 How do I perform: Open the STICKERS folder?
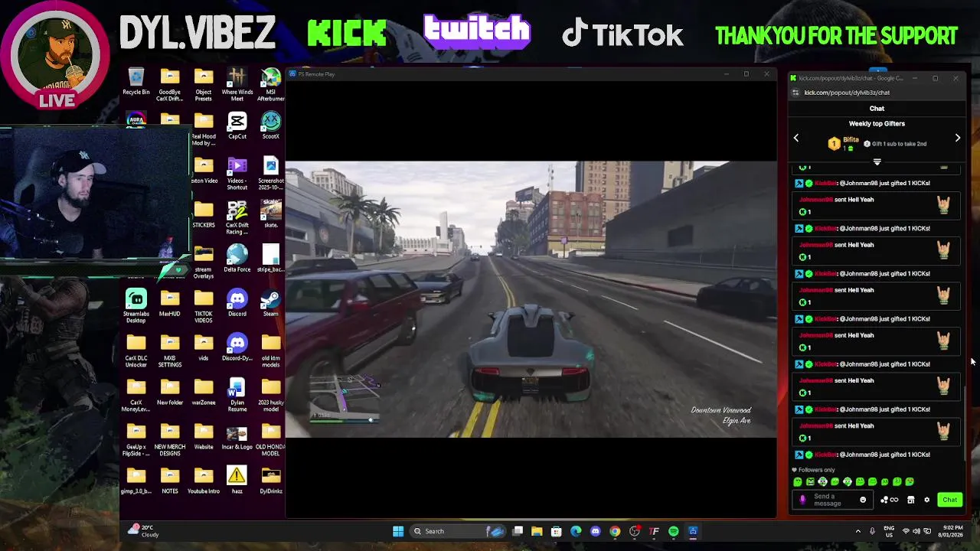(204, 214)
